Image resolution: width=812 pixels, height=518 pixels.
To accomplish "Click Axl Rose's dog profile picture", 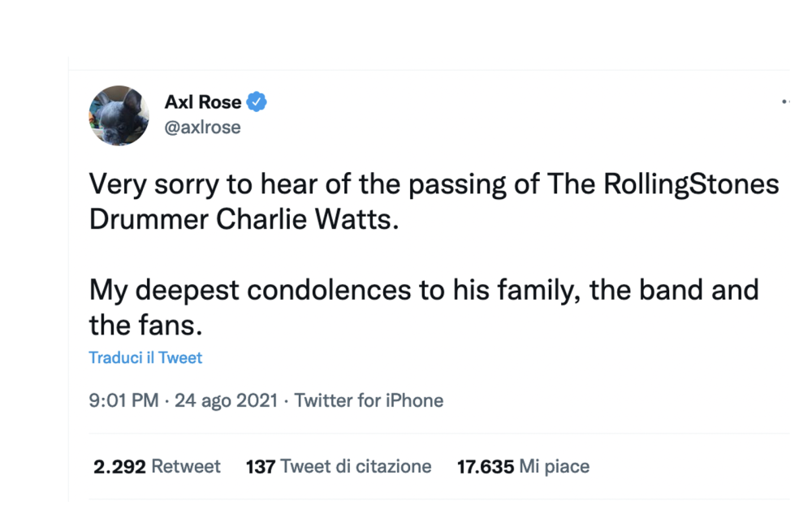I will [119, 114].
